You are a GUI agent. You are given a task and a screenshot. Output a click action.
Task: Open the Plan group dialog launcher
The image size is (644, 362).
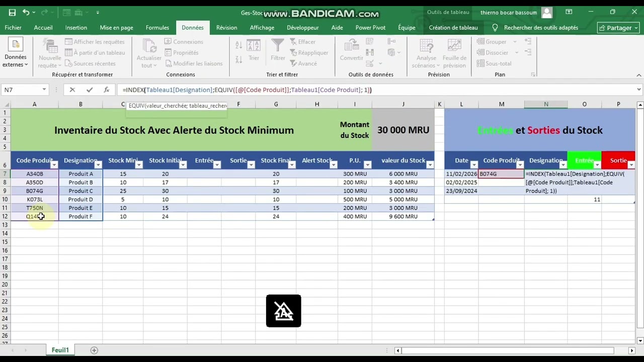click(533, 75)
